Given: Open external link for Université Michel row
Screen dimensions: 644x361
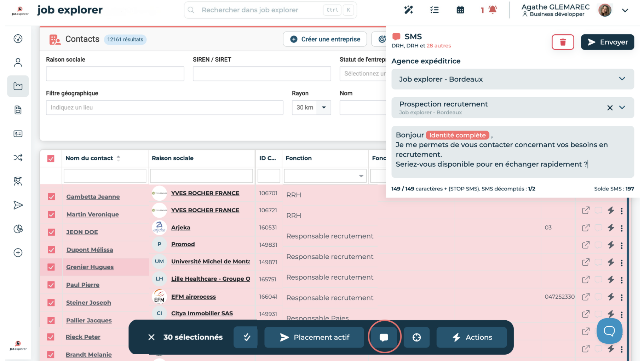Looking at the screenshot, I should [586, 262].
